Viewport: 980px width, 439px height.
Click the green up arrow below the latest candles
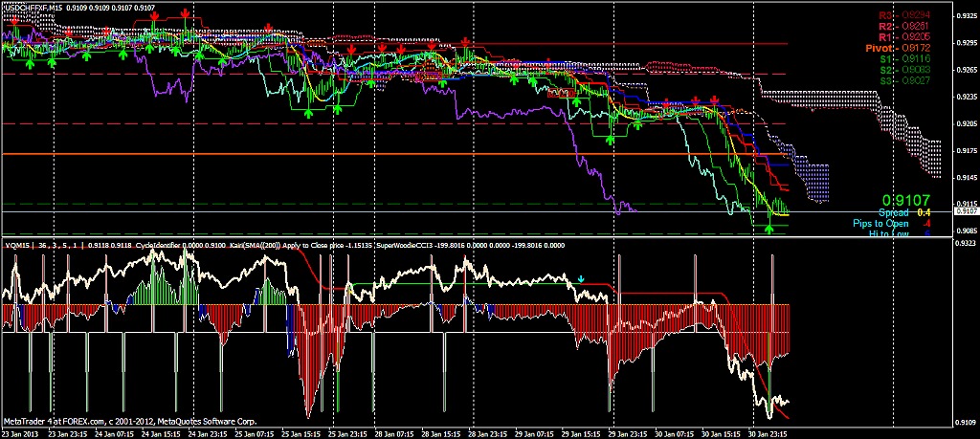[769, 230]
